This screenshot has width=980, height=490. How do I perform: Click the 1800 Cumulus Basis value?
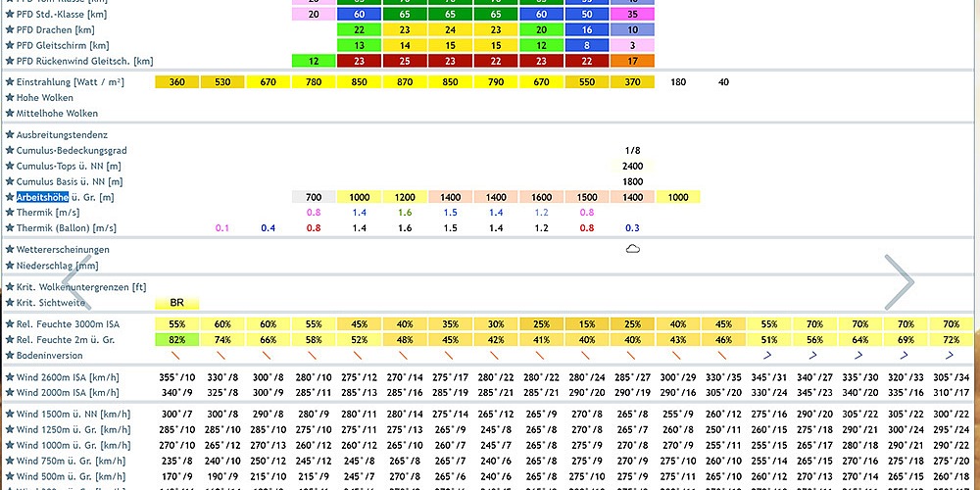[632, 181]
